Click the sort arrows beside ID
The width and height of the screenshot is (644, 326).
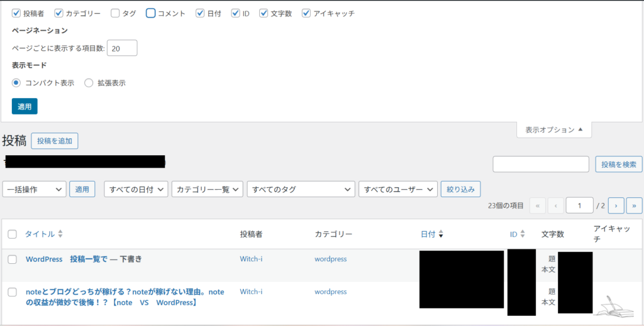(523, 234)
